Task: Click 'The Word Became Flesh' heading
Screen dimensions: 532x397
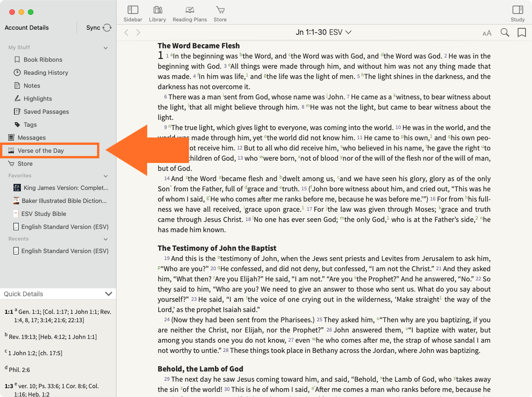Action: pyautogui.click(x=199, y=46)
